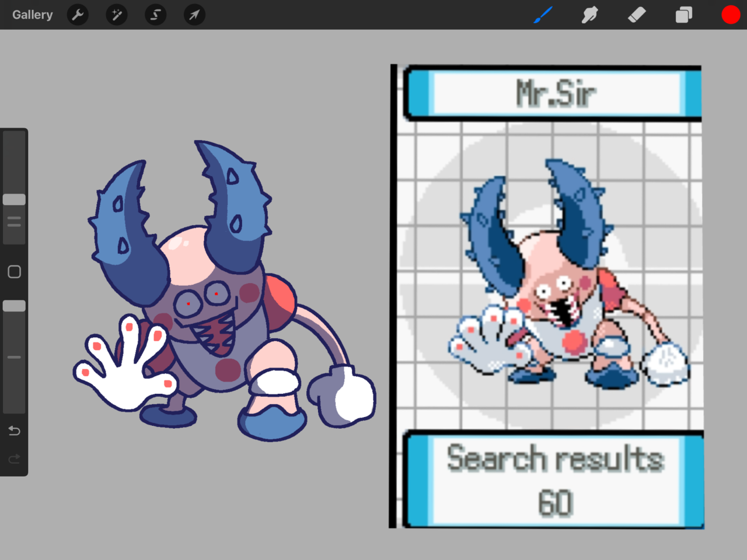Undo the last action

click(14, 430)
